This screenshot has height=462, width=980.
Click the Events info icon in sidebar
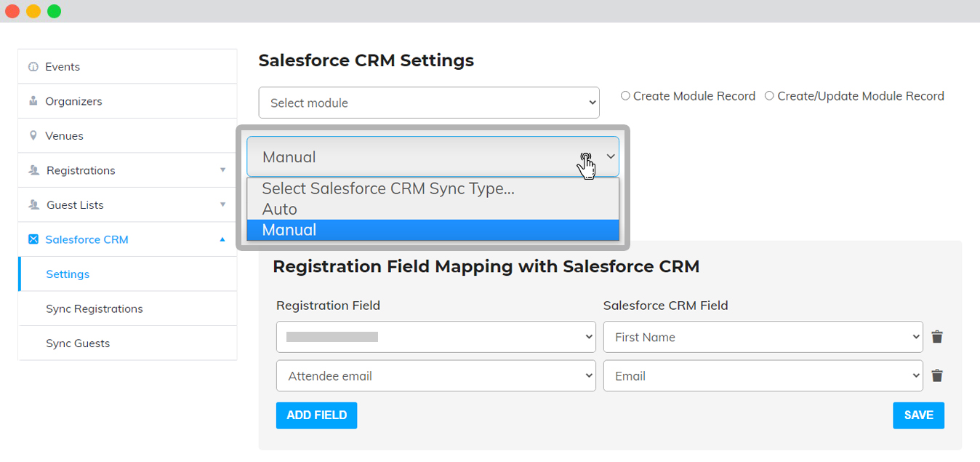[x=33, y=67]
